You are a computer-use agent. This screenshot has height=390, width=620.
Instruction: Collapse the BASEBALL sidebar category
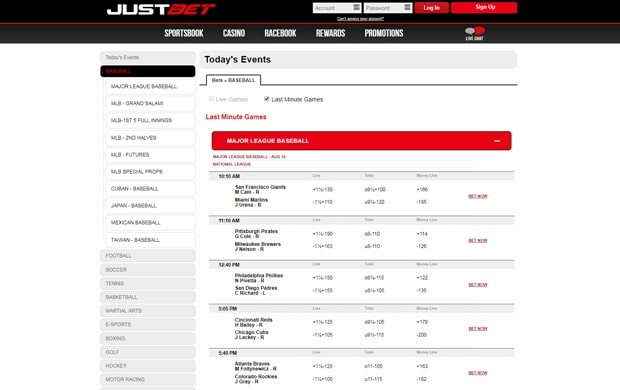[147, 71]
